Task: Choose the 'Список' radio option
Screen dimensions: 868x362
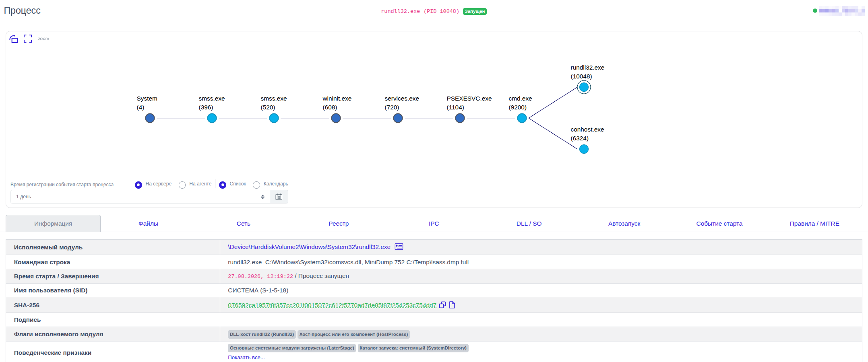Action: point(223,185)
